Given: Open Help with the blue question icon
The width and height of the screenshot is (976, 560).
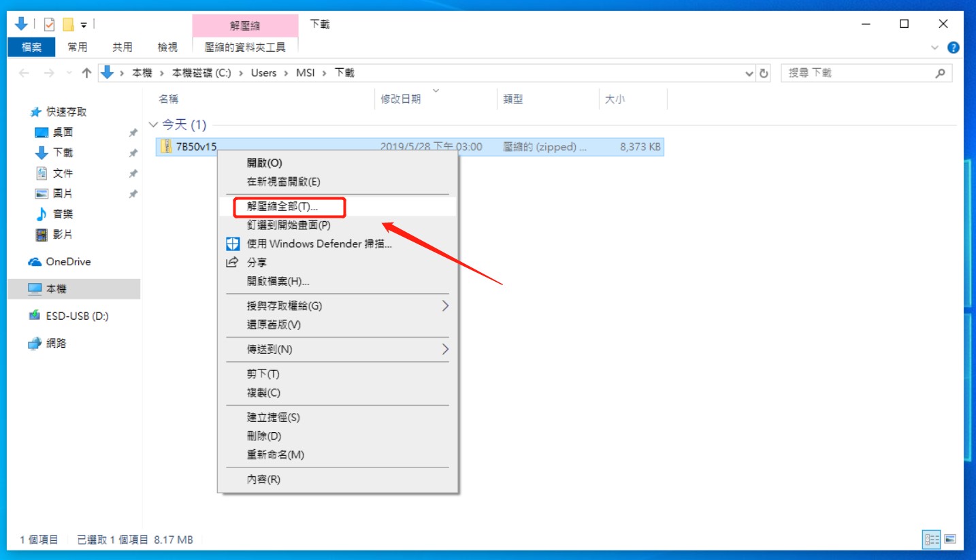Looking at the screenshot, I should 954,48.
